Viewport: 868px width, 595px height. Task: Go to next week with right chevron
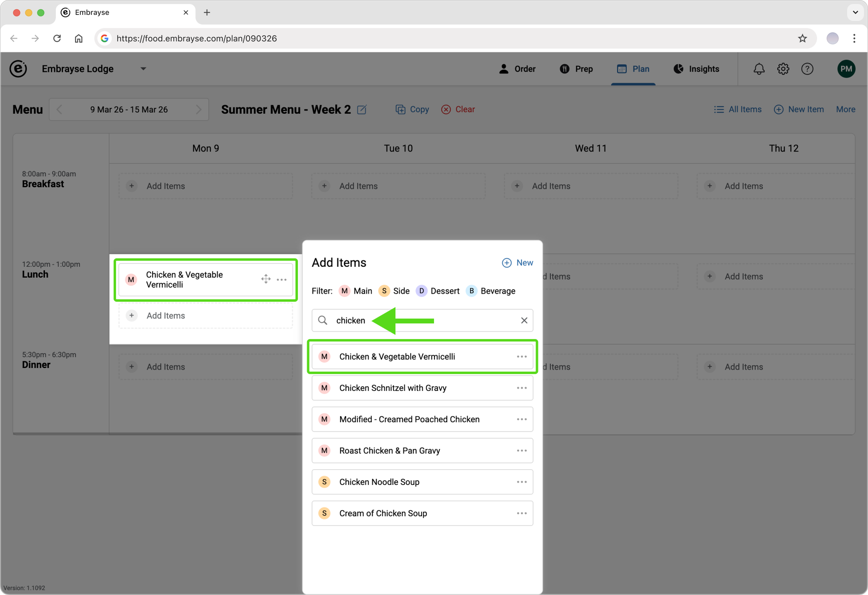(198, 109)
